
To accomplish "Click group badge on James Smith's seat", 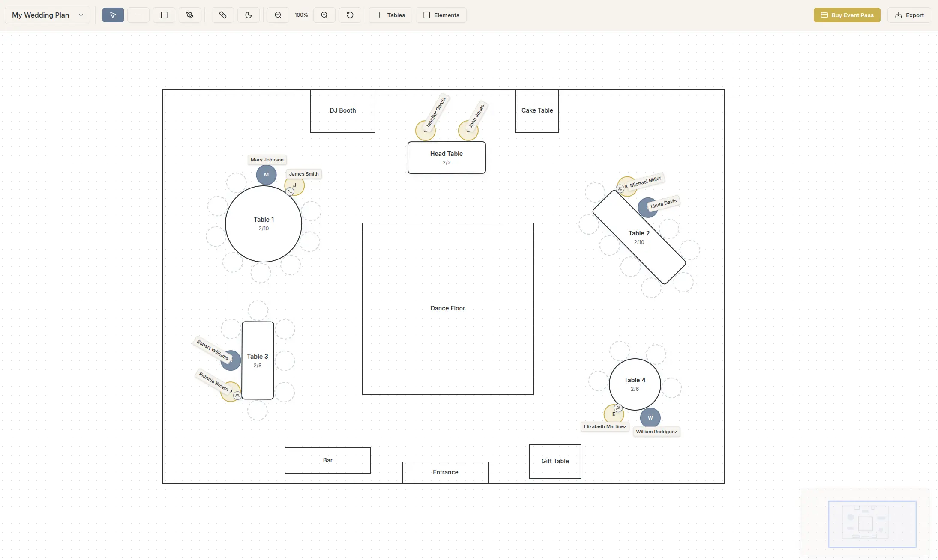I will point(290,191).
